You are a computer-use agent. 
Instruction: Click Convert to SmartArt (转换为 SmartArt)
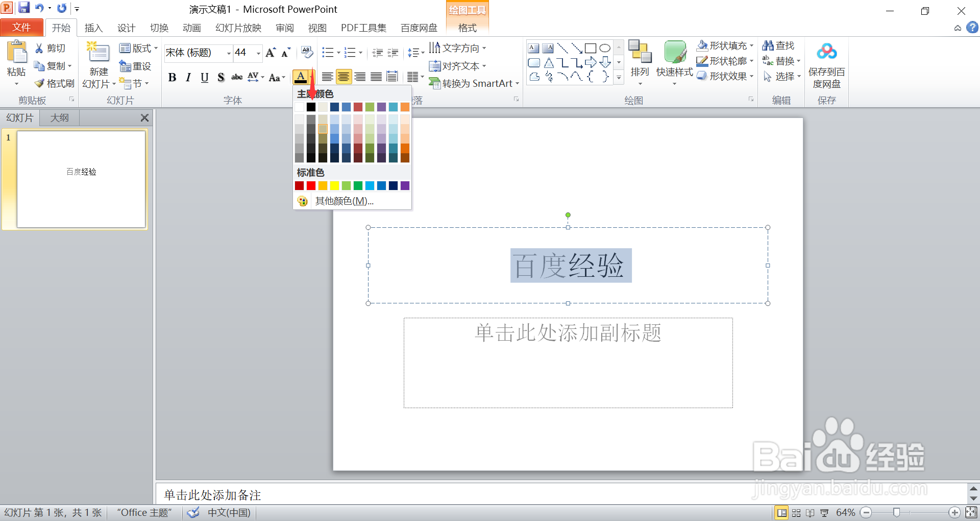(473, 83)
